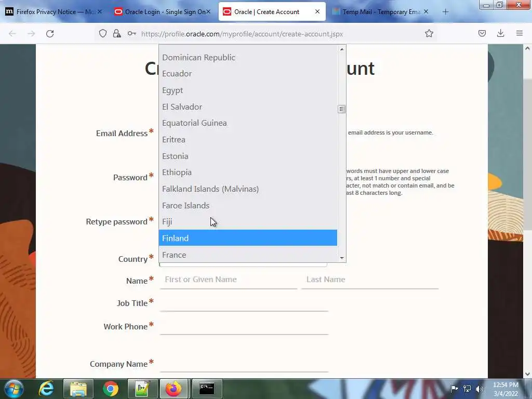Reload the page with the refresh icon
The width and height of the screenshot is (532, 399).
(x=50, y=34)
